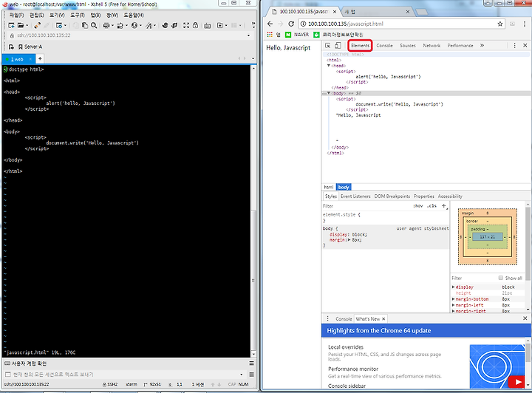Collapse the head node in the Elements tree
This screenshot has width=532, height=393.
coord(328,66)
